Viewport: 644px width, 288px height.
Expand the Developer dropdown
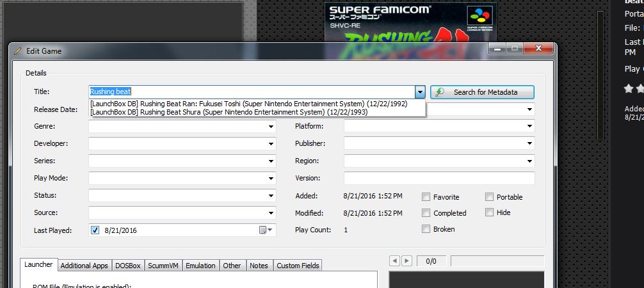click(x=271, y=144)
